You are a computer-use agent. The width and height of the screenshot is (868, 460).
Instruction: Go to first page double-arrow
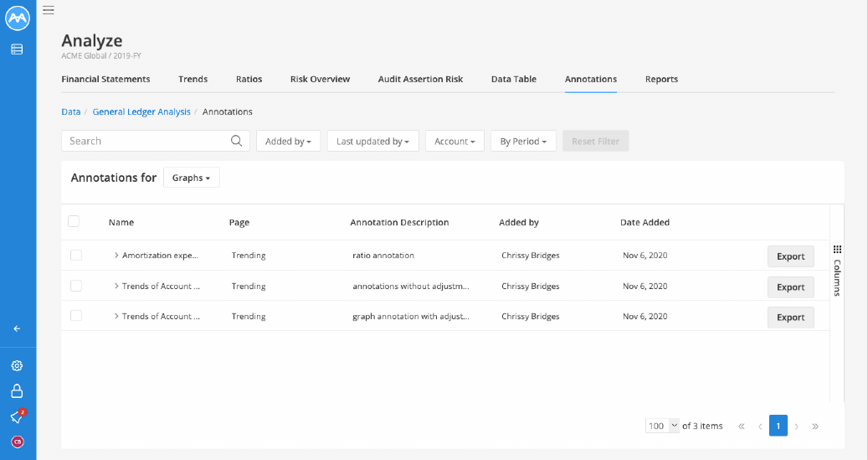click(x=742, y=426)
